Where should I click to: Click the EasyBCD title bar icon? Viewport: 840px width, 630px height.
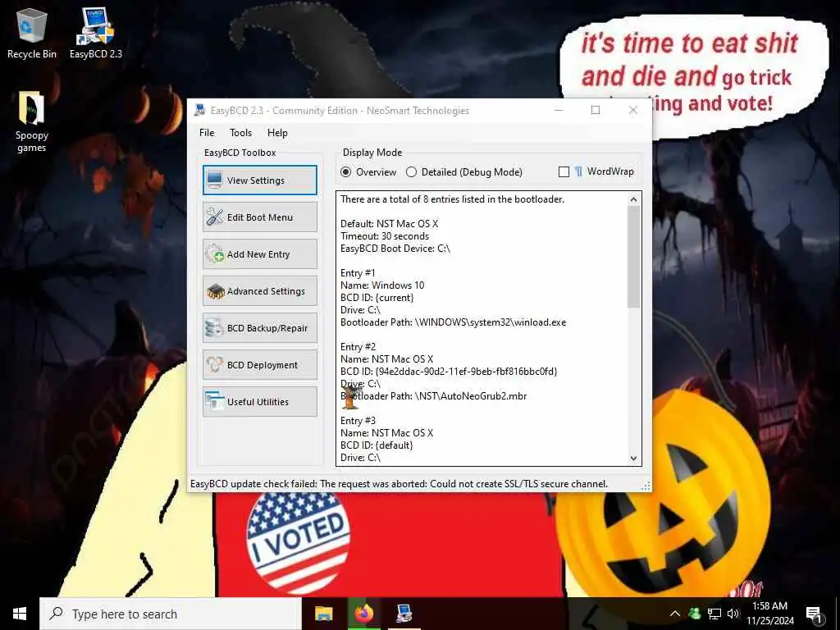click(200, 111)
